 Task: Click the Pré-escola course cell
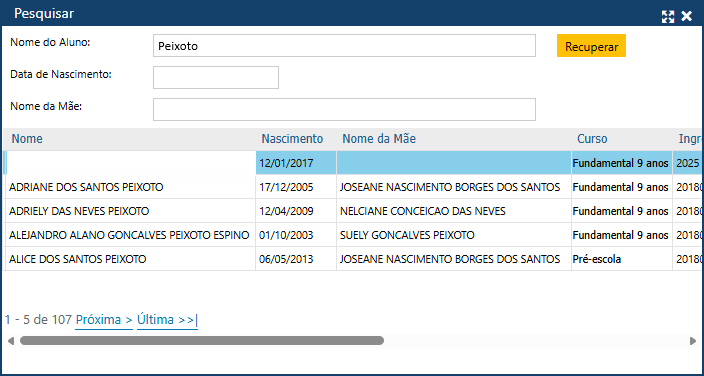[x=622, y=259]
